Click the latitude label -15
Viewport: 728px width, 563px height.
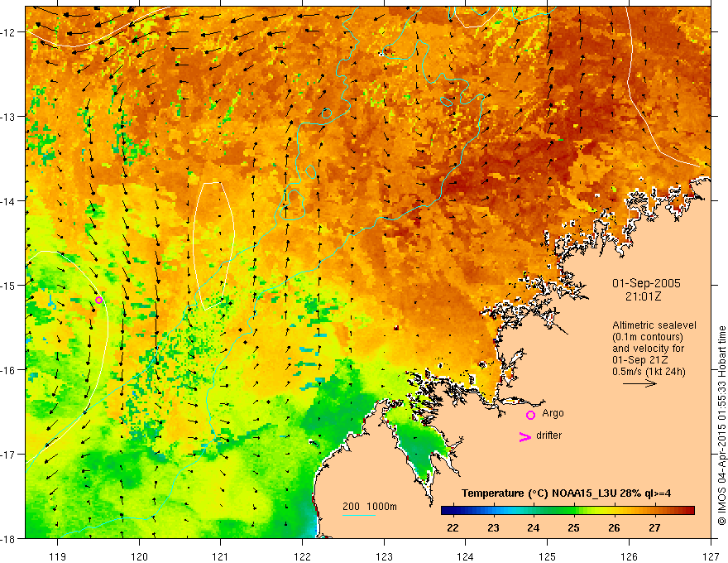click(8, 285)
